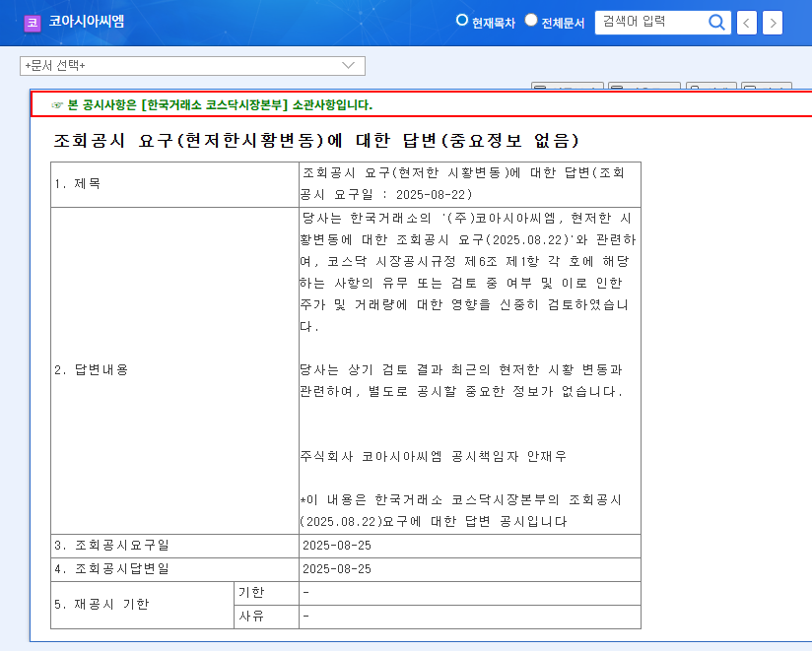Click the 2025-08-25 date in 조회공시답변일 row

337,569
